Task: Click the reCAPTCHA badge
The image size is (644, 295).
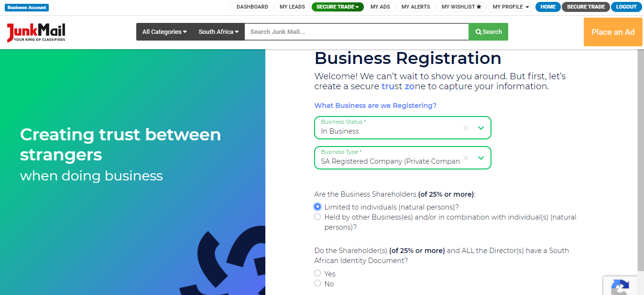Action: click(620, 287)
